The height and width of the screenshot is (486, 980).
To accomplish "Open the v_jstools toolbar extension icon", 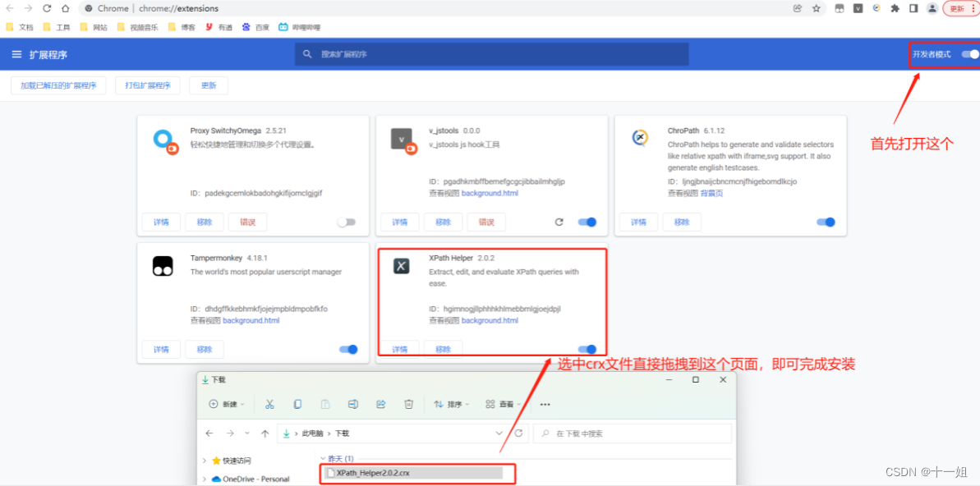I will pos(858,9).
